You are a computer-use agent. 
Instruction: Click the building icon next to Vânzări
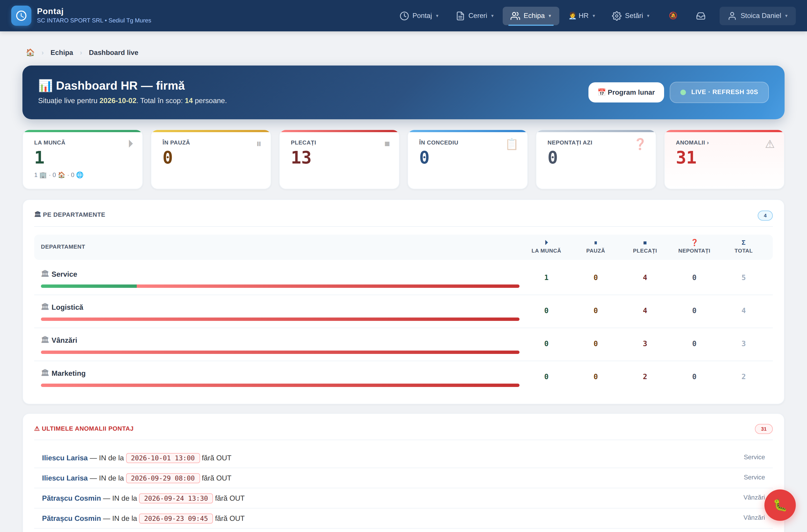45,340
